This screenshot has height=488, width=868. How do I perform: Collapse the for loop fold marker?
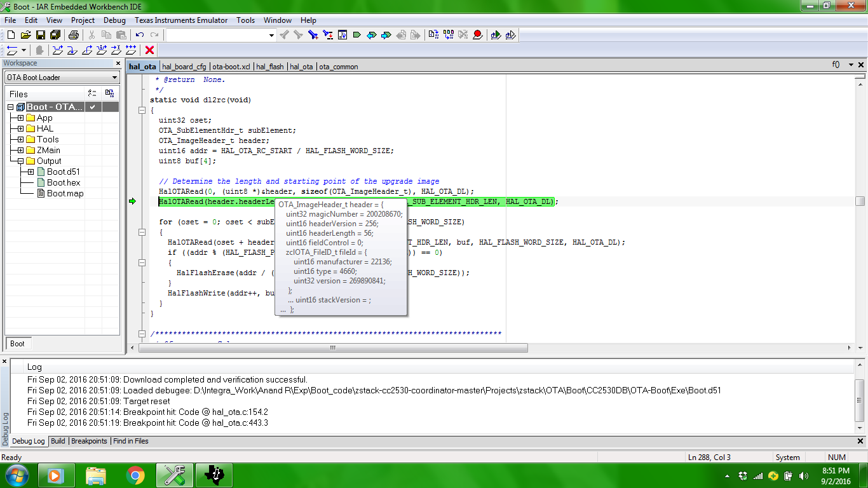click(x=142, y=233)
